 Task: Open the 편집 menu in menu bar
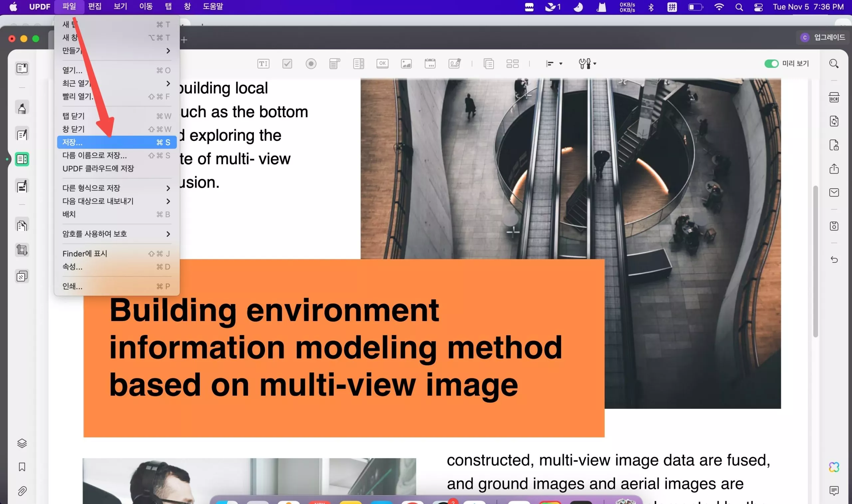[95, 6]
